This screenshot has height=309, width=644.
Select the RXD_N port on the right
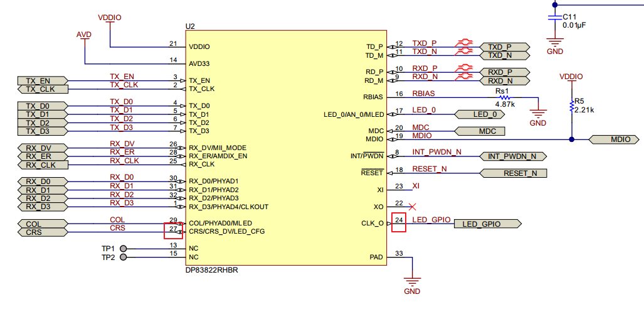(x=505, y=80)
